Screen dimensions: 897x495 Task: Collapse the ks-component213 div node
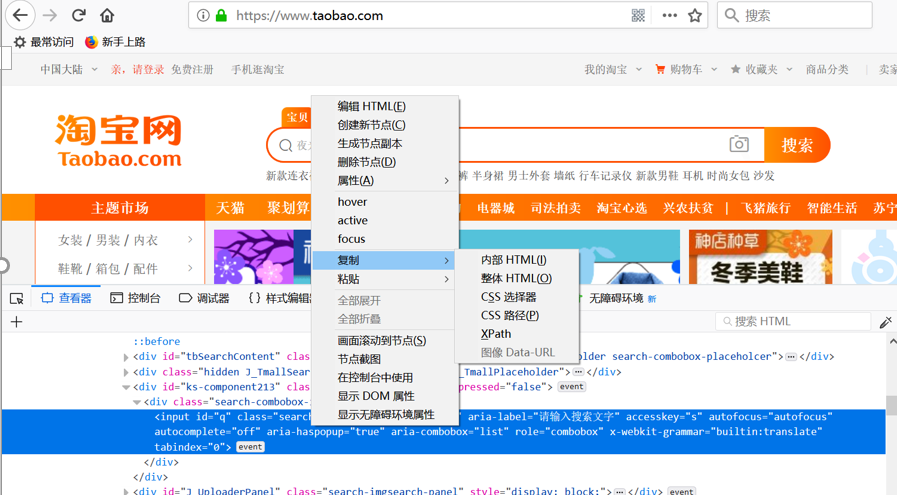(x=126, y=387)
